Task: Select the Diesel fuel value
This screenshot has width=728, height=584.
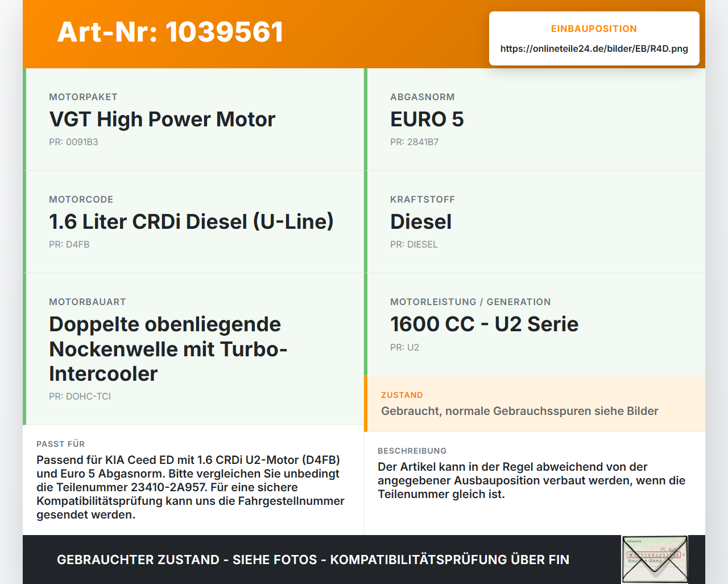Action: [x=421, y=222]
